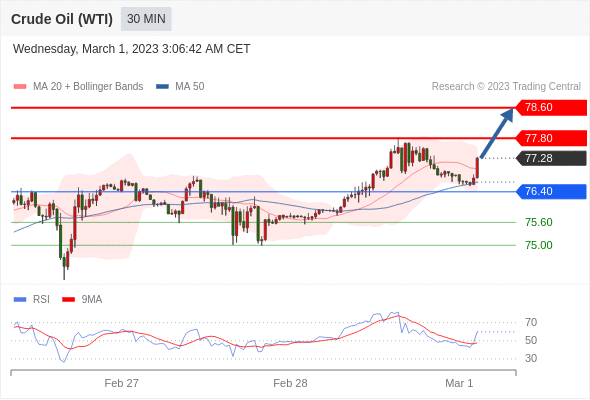
Task: Click the blue 76.40 pivot label
Action: point(550,191)
